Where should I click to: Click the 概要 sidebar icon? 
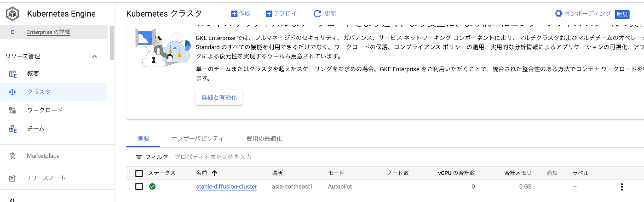click(x=12, y=74)
